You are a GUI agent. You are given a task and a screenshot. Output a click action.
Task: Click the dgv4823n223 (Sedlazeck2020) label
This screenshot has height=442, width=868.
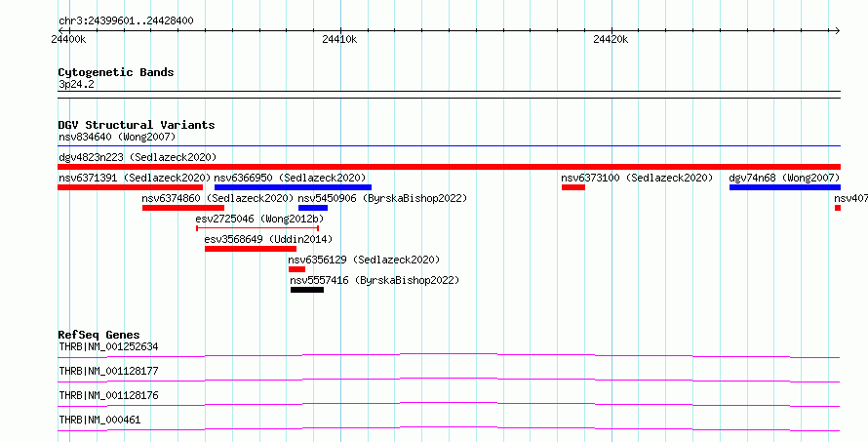pos(138,157)
